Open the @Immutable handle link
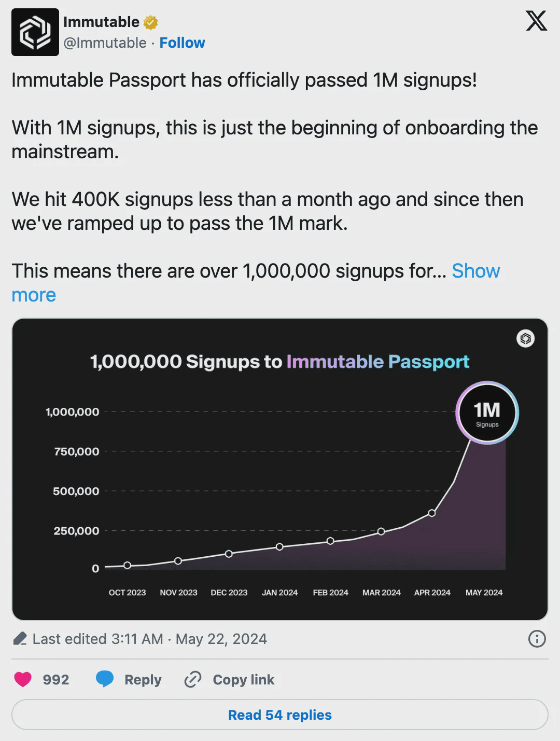The height and width of the screenshot is (741, 560). 105,43
